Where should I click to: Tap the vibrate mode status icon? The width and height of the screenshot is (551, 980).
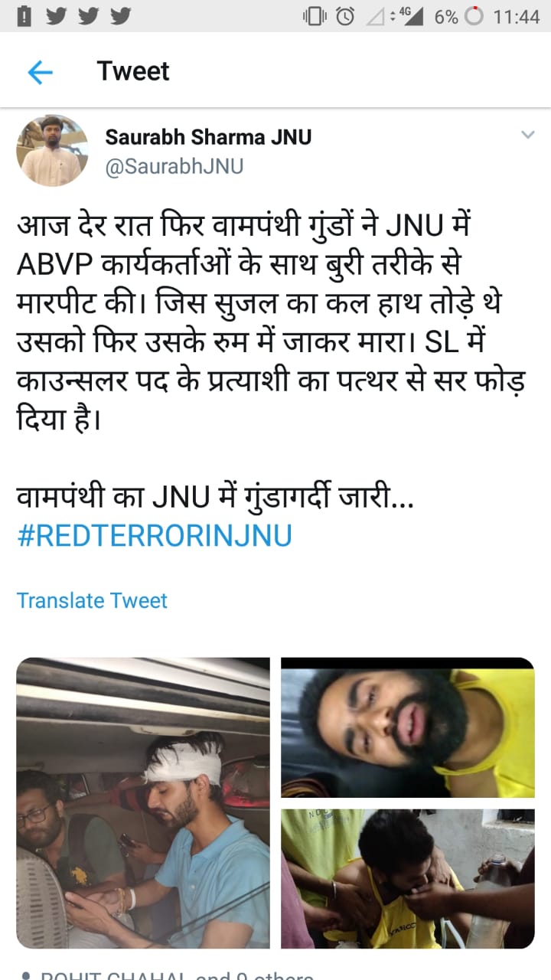315,16
